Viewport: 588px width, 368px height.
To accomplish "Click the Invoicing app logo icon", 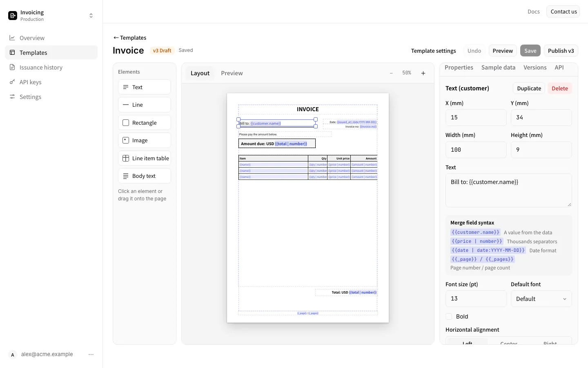I will [x=13, y=16].
